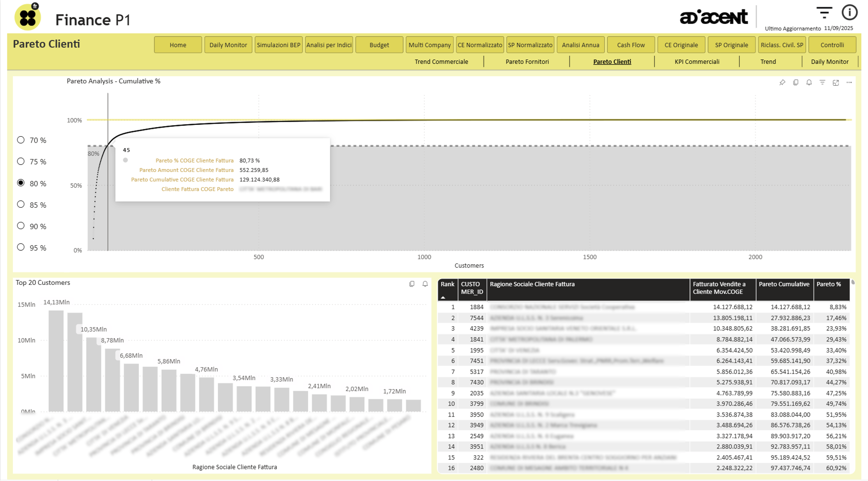The height and width of the screenshot is (481, 868).
Task: Open the KPI Commerciali tab
Action: coord(697,62)
